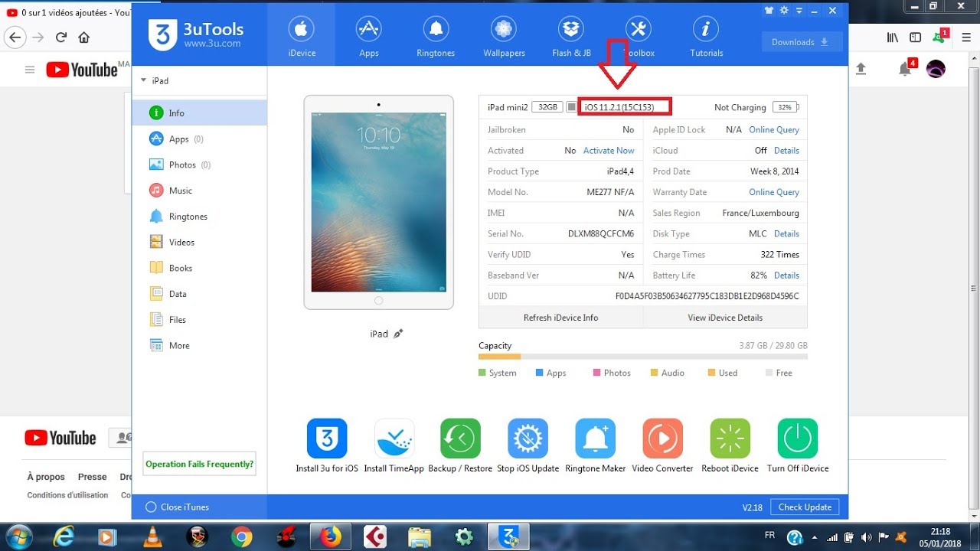This screenshot has height=551, width=980.
Task: Click the 32% battery indicator
Action: point(785,107)
